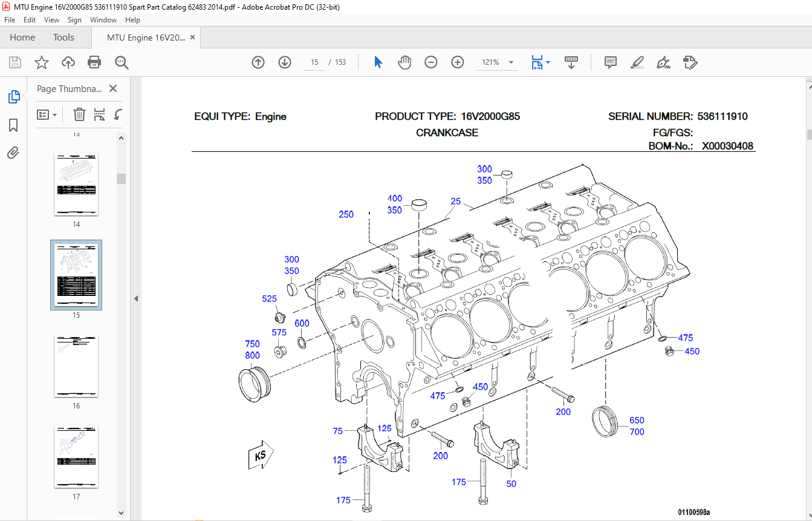
Task: Open the scrolling mode keyboard icon
Action: 571,62
